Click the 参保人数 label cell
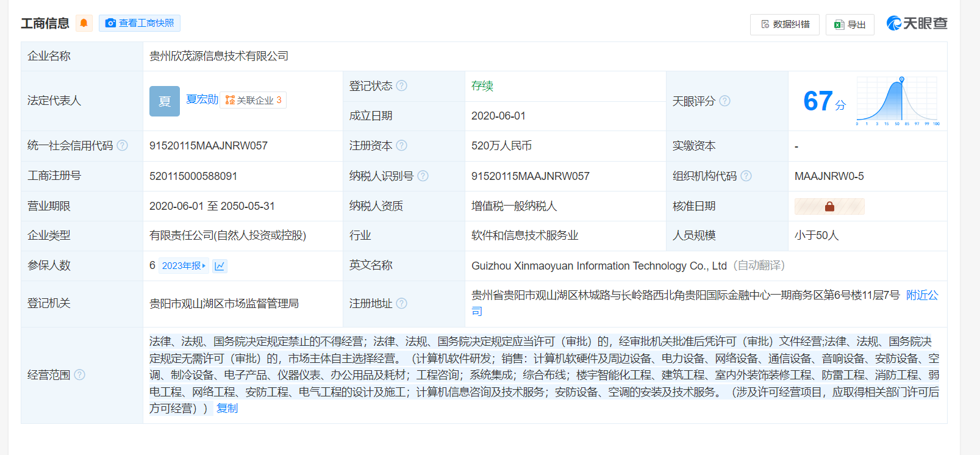 click(82, 265)
